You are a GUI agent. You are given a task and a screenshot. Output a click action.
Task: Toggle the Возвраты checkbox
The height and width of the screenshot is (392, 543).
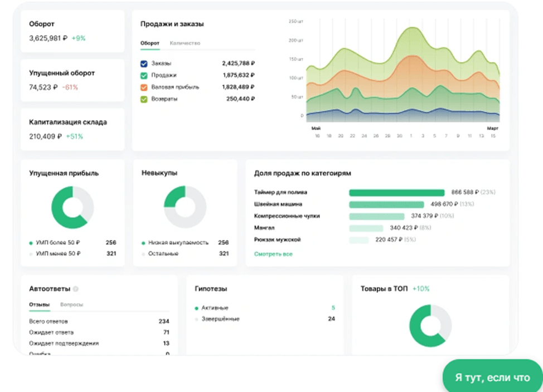tap(144, 99)
